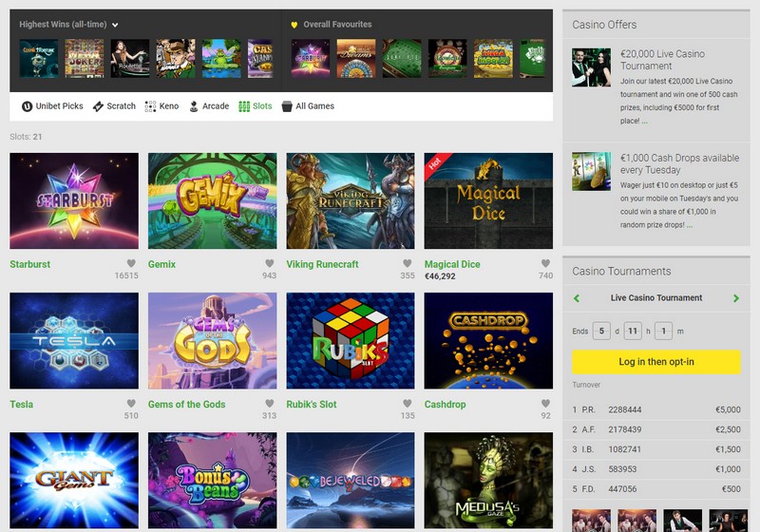Image resolution: width=760 pixels, height=532 pixels.
Task: Open the Magical Dice title link
Action: point(452,264)
